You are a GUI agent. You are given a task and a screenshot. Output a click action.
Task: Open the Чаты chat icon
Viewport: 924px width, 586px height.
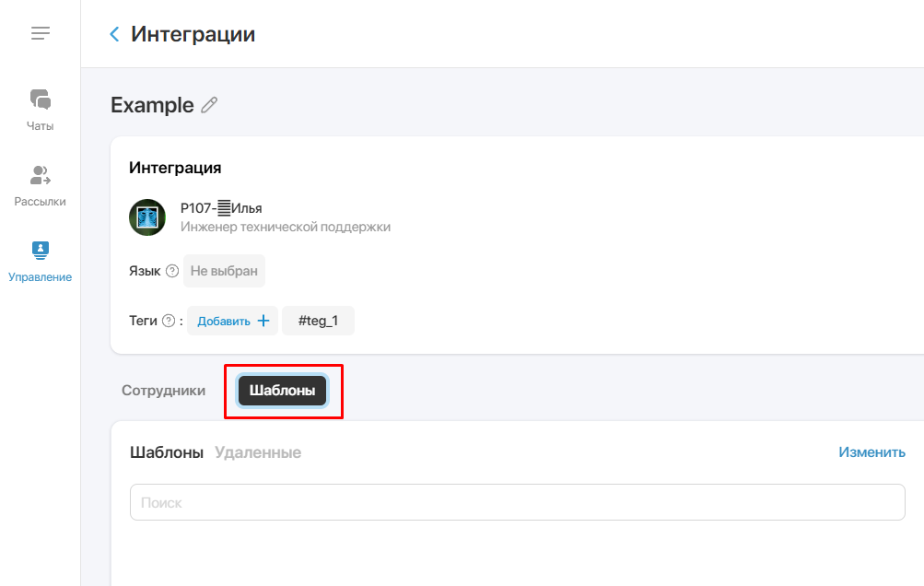click(x=40, y=100)
